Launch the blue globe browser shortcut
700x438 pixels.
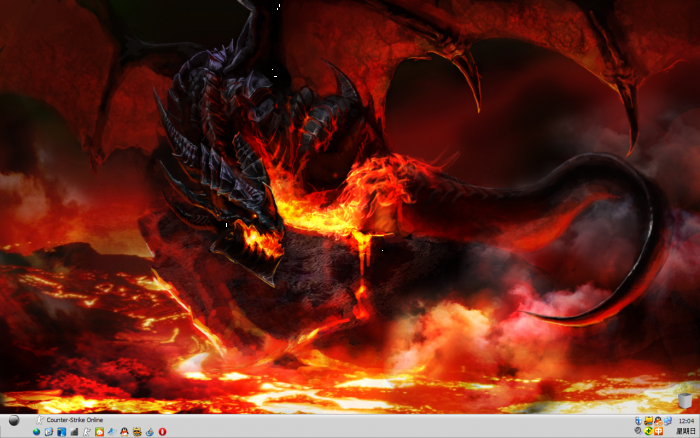click(37, 432)
